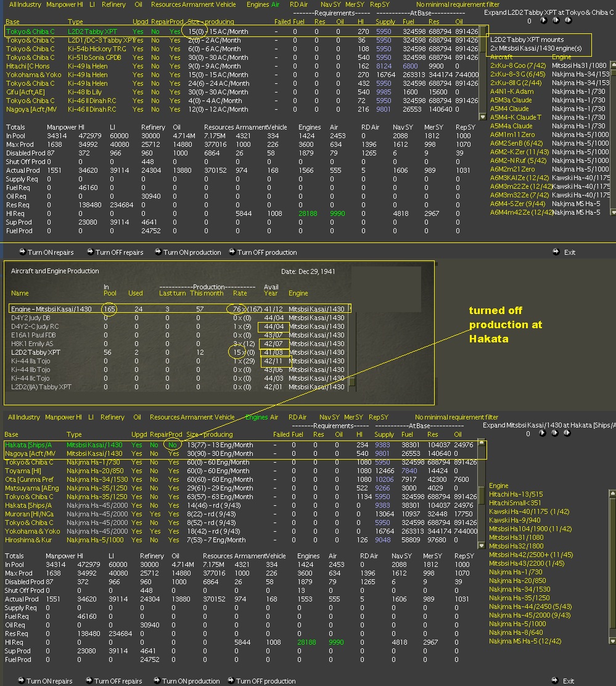Select A4N1-K Adam in aircraft list

(512, 91)
